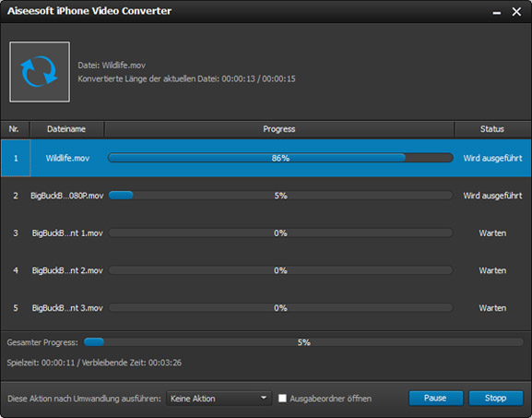The width and height of the screenshot is (532, 418).
Task: Click the Gesamter Progress overall bar
Action: [x=303, y=342]
